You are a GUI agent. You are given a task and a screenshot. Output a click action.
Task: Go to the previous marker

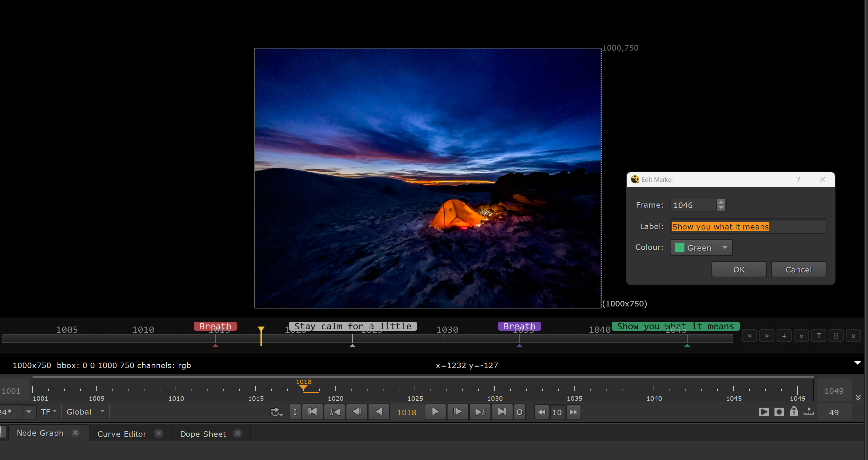click(x=750, y=336)
